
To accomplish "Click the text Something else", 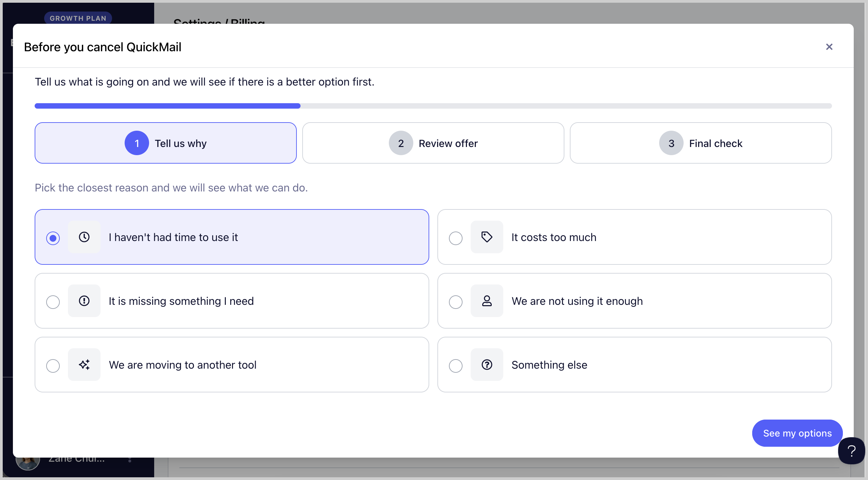I will 549,365.
